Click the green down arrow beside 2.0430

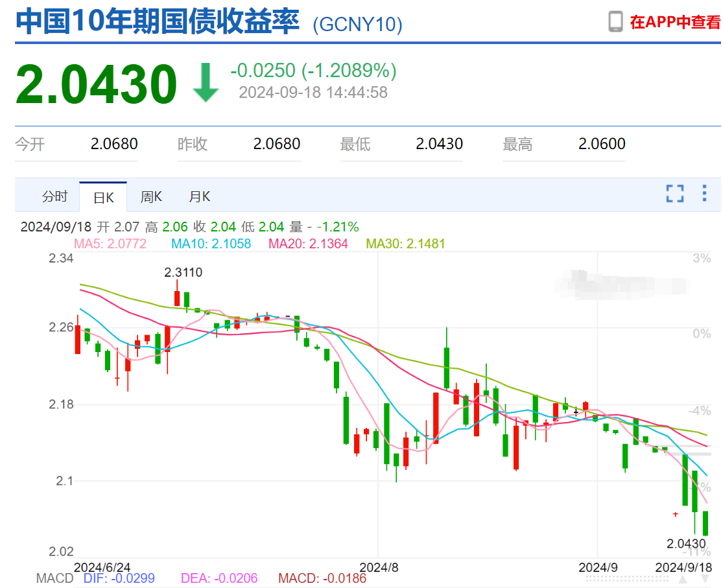(x=205, y=82)
